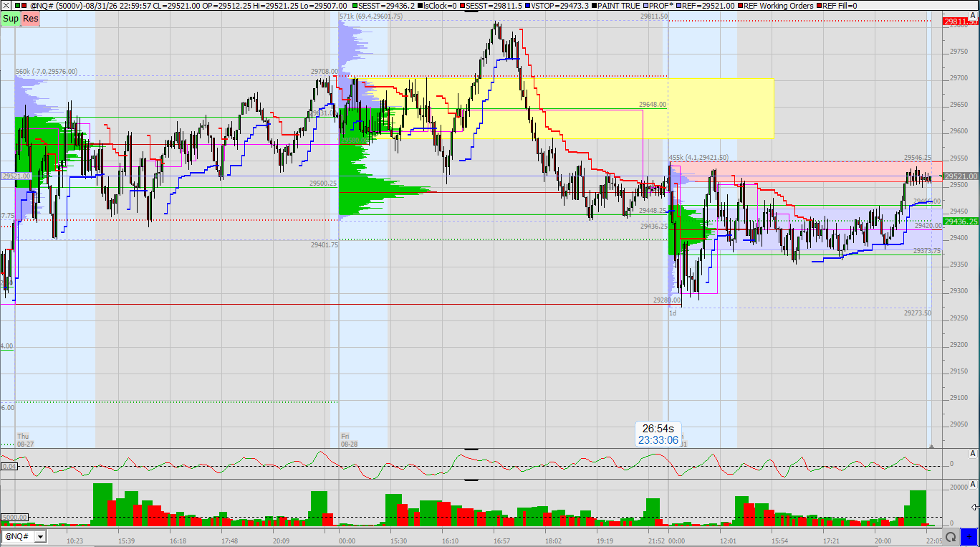Image resolution: width=980 pixels, height=547 pixels.
Task: Click the green 29436.25 price axis marker
Action: tap(961, 222)
